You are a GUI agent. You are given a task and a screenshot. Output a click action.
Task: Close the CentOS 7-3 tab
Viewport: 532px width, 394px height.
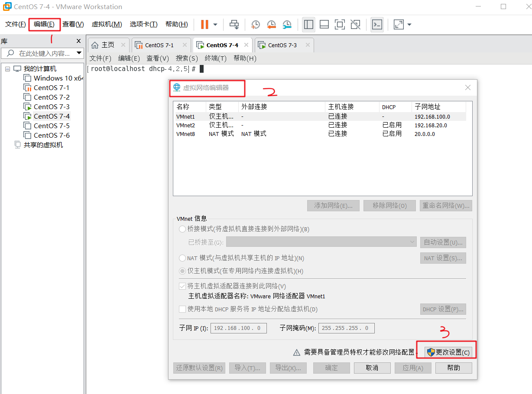308,45
